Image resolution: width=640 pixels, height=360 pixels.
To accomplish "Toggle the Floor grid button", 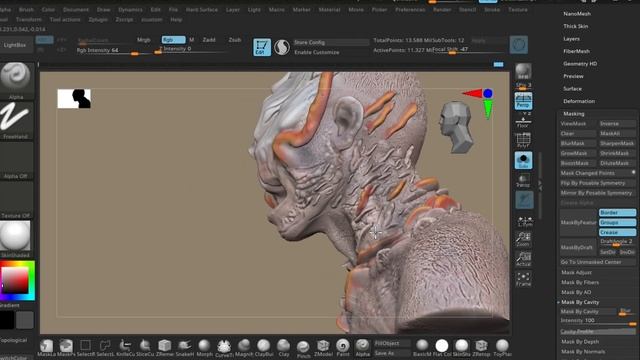I will pos(523,121).
